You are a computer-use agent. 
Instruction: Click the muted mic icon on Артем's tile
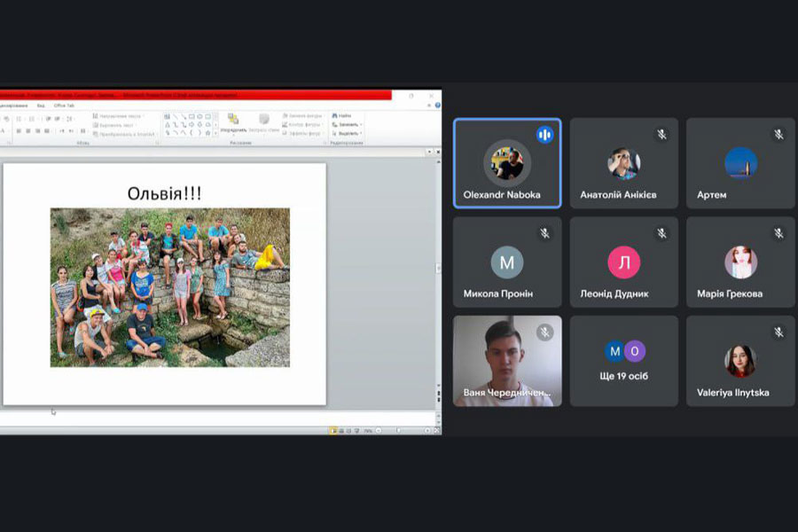pos(778,135)
